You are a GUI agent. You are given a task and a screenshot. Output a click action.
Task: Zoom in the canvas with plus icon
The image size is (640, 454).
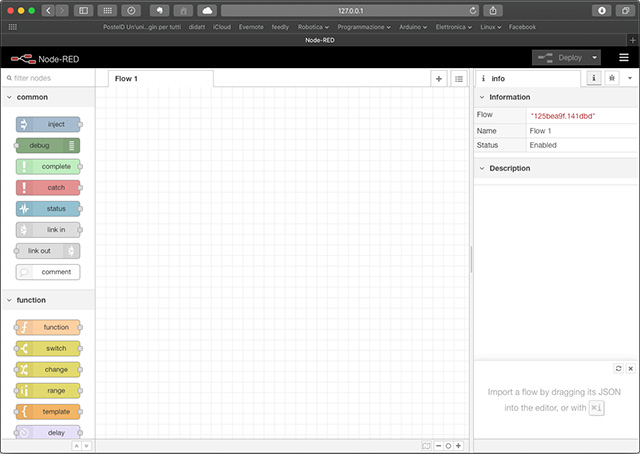pyautogui.click(x=460, y=445)
